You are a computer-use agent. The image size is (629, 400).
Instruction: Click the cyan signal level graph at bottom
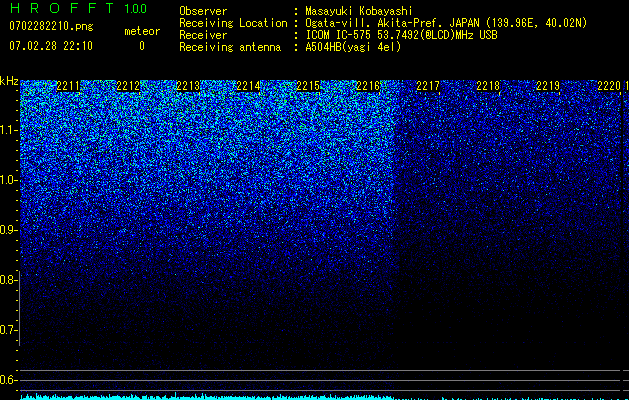click(x=321, y=397)
